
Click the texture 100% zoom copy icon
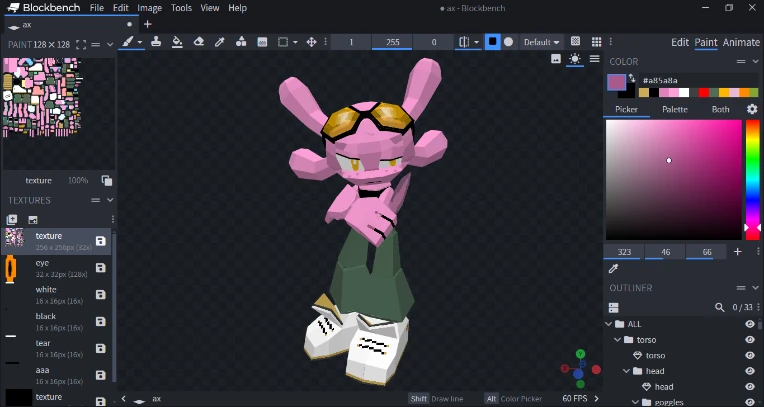[x=107, y=180]
